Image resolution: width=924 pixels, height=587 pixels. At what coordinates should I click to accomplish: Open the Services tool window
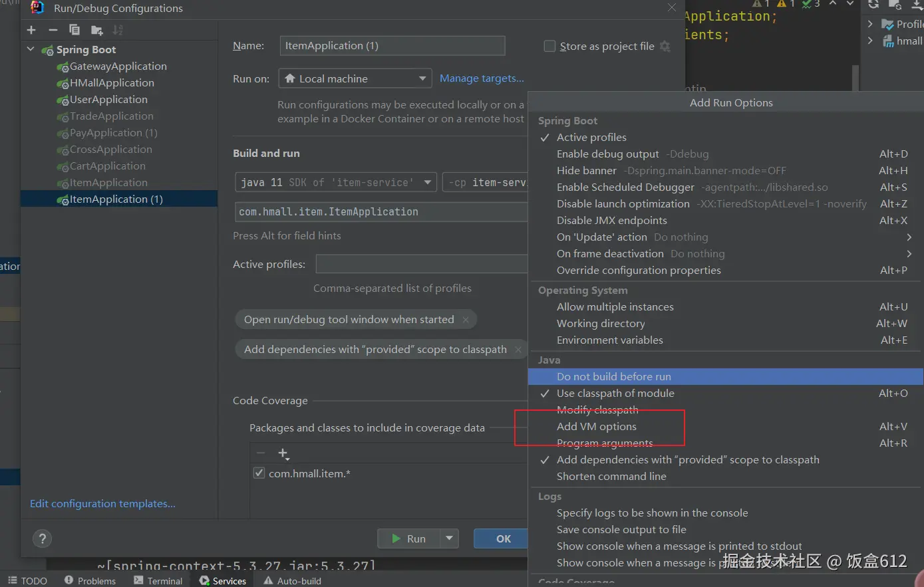(x=223, y=580)
